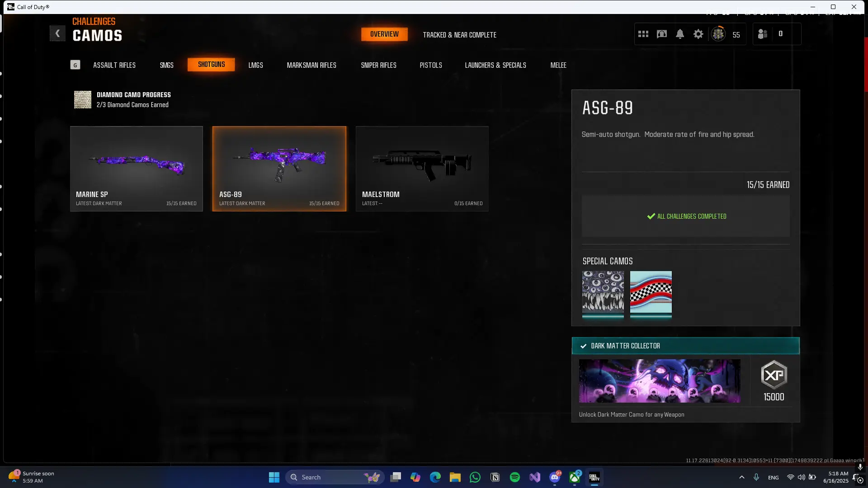Open the icon left of the bell
The image size is (868, 488).
coord(661,34)
